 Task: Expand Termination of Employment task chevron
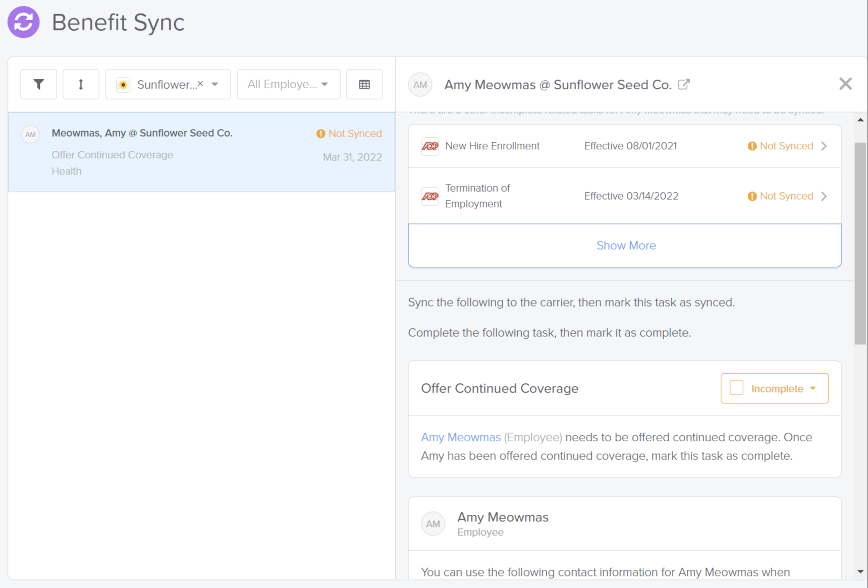point(824,196)
